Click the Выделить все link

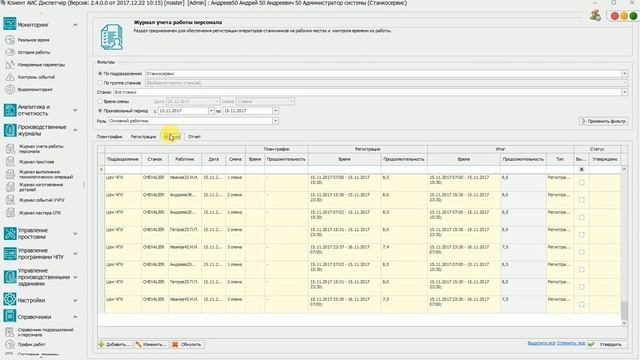click(541, 343)
